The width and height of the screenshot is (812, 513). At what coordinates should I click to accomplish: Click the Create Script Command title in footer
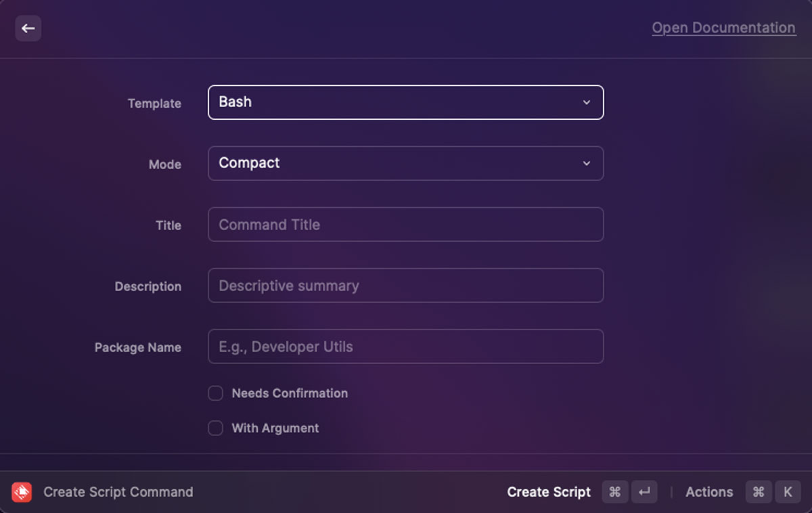coord(118,492)
